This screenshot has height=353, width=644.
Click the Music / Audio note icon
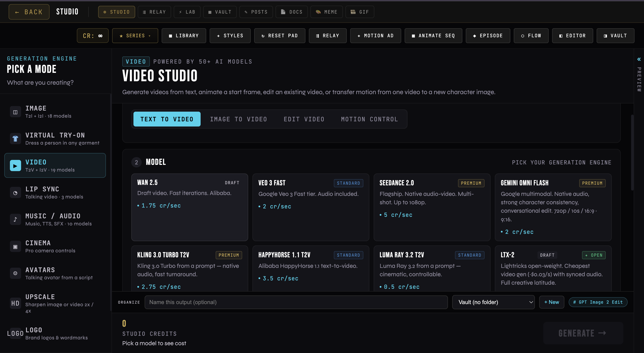coord(15,220)
